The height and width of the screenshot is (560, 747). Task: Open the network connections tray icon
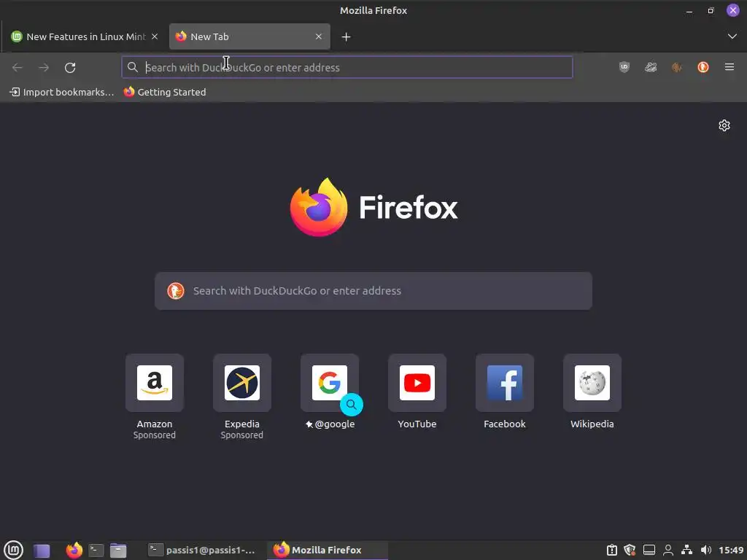(x=687, y=550)
